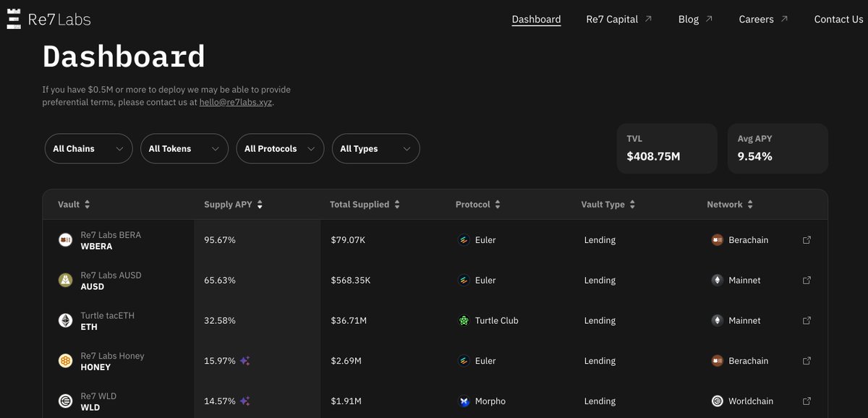Screen dimensions: 868x418
Task: Click the Euler icon in HONEY row
Action: pos(464,361)
